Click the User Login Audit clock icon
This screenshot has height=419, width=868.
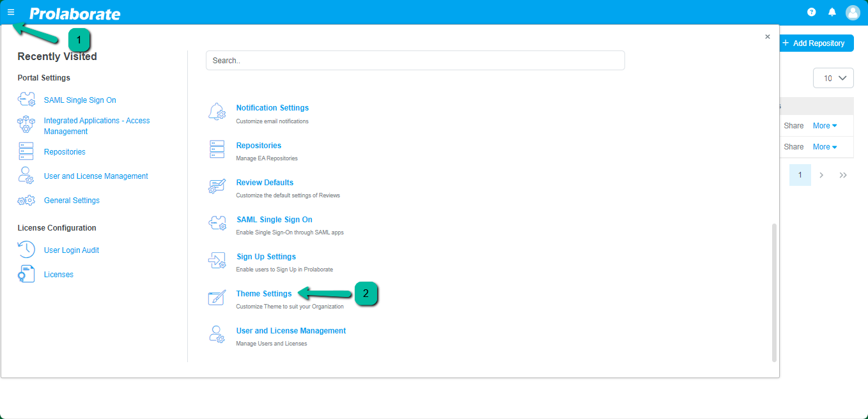(26, 250)
